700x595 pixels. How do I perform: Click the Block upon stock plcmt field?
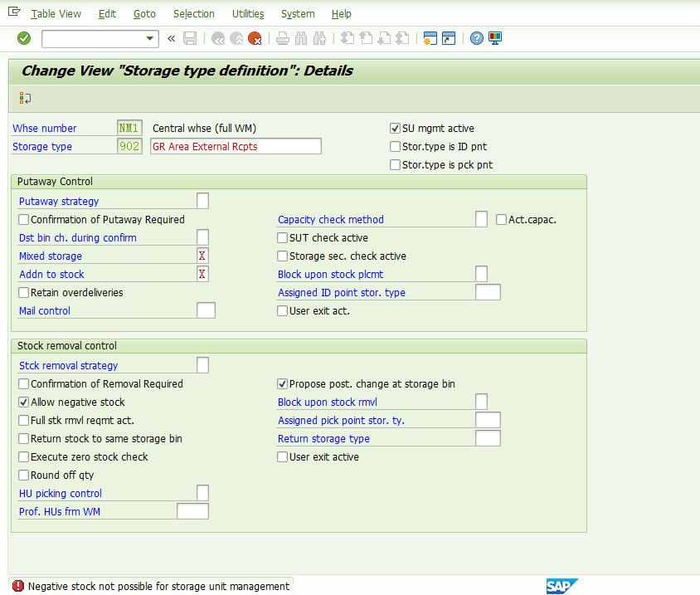[481, 275]
